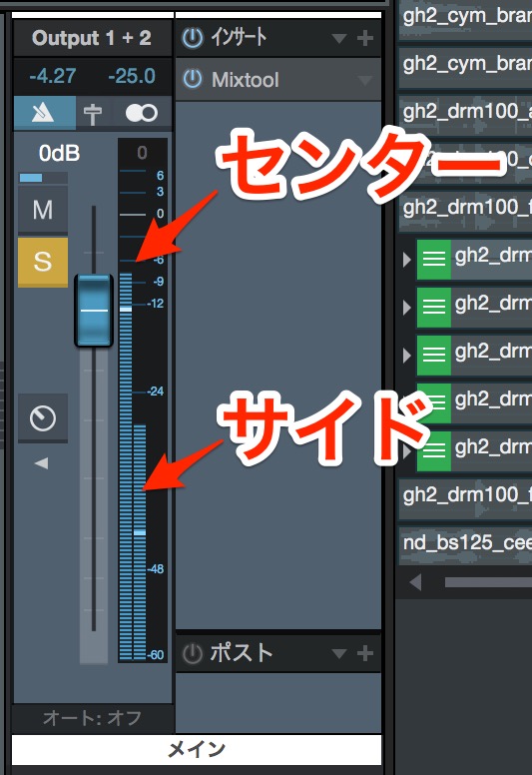Open the Mixtool insert editor
532x775 pixels.
pos(245,80)
